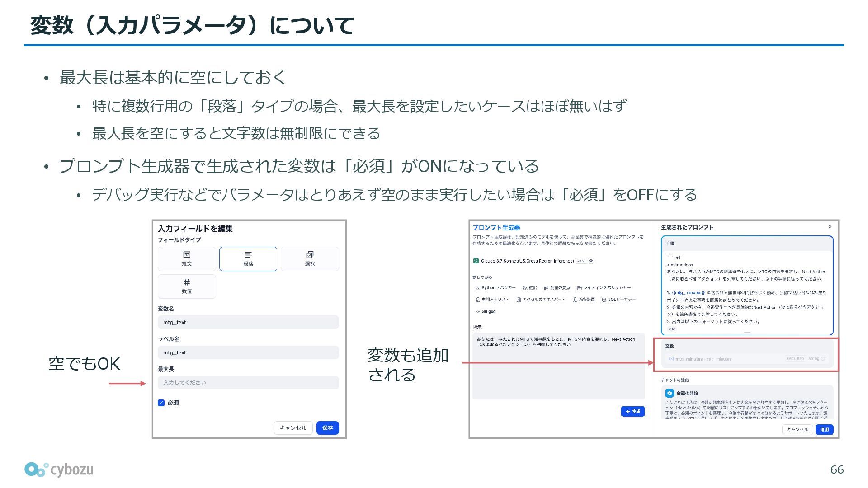The image size is (868, 488).
Task: Uncheck the 必須 checkbox
Action: click(161, 403)
